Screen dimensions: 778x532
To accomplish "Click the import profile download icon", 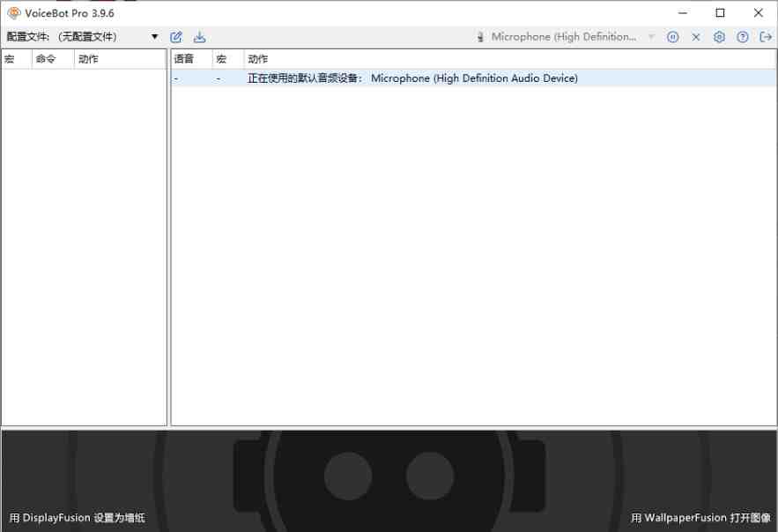I will 199,37.
